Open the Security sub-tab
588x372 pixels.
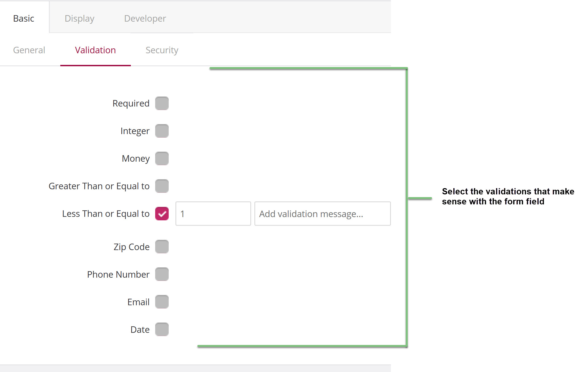(x=162, y=50)
